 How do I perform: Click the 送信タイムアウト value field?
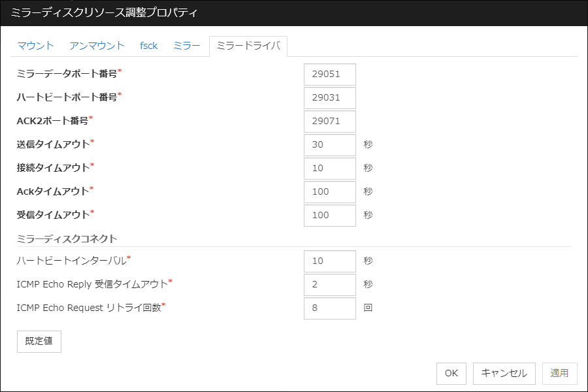tap(330, 145)
